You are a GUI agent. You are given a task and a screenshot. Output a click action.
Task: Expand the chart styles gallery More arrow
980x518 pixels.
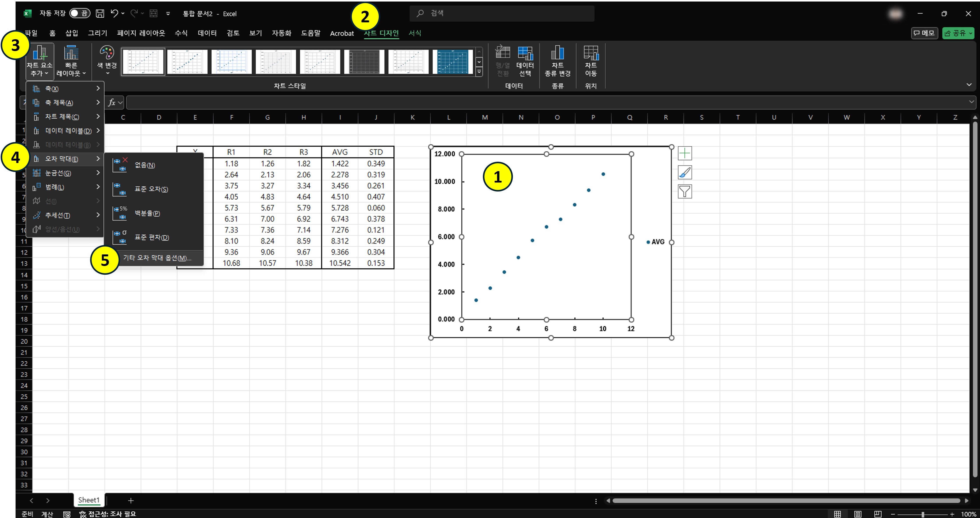point(479,71)
